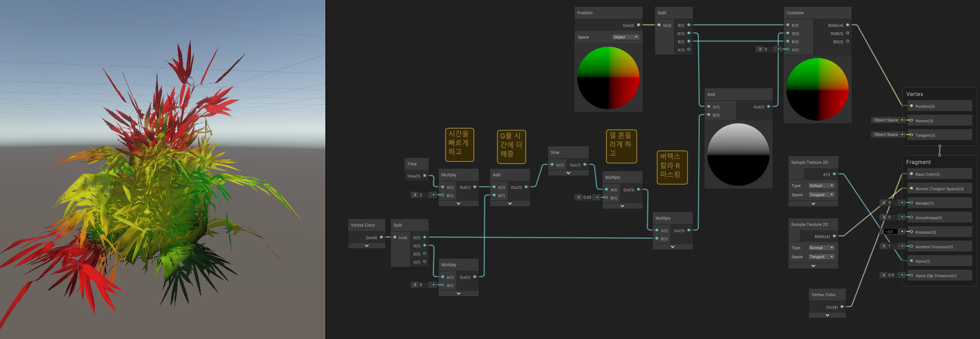
Task: Open the Type dropdown showing Default
Action: tap(821, 186)
